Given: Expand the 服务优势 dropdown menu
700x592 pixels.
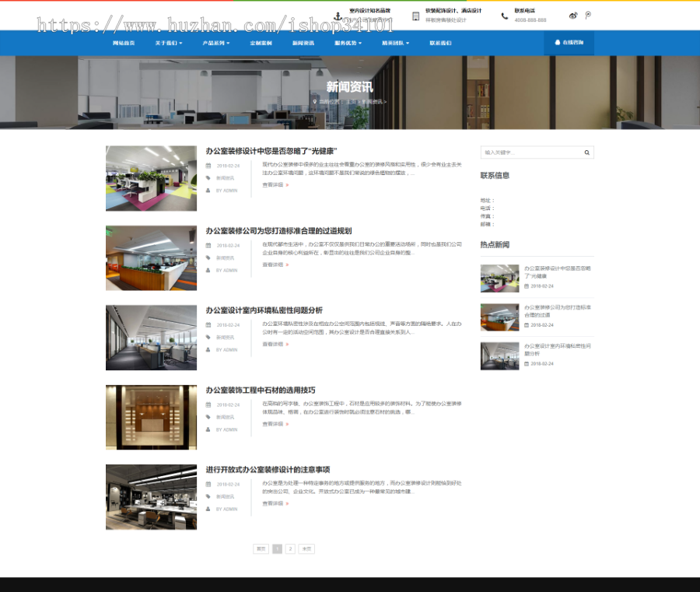Looking at the screenshot, I should [x=348, y=44].
